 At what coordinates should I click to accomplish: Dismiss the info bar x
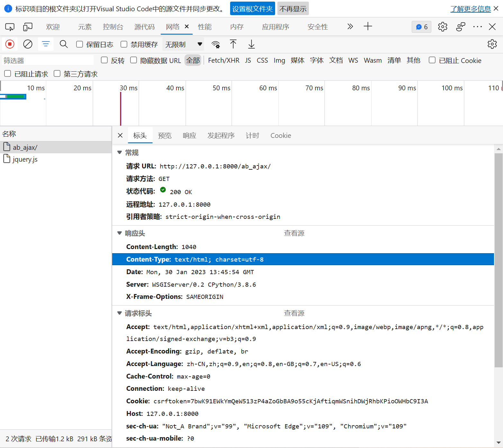point(496,8)
